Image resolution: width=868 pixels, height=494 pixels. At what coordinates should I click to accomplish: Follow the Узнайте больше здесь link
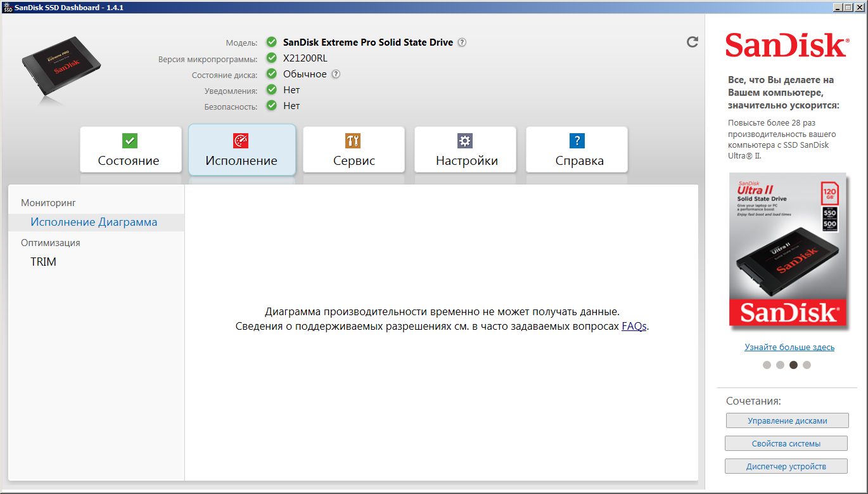[789, 348]
